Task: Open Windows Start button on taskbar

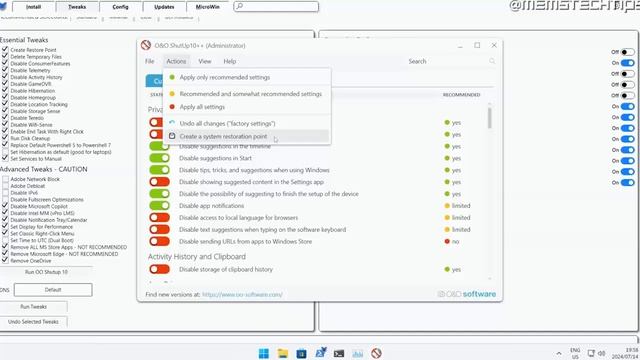Action: 264,353
